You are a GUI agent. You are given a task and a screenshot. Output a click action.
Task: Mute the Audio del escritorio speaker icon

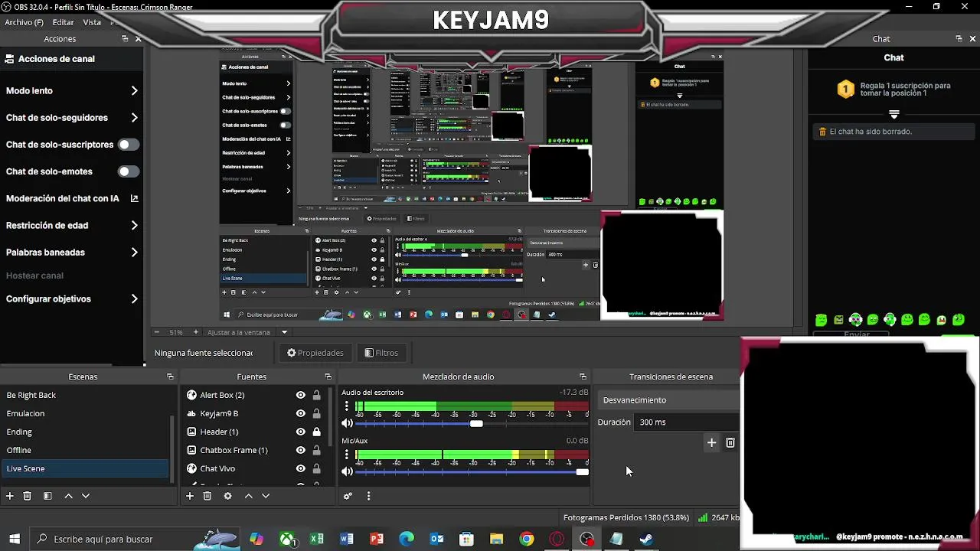coord(347,423)
